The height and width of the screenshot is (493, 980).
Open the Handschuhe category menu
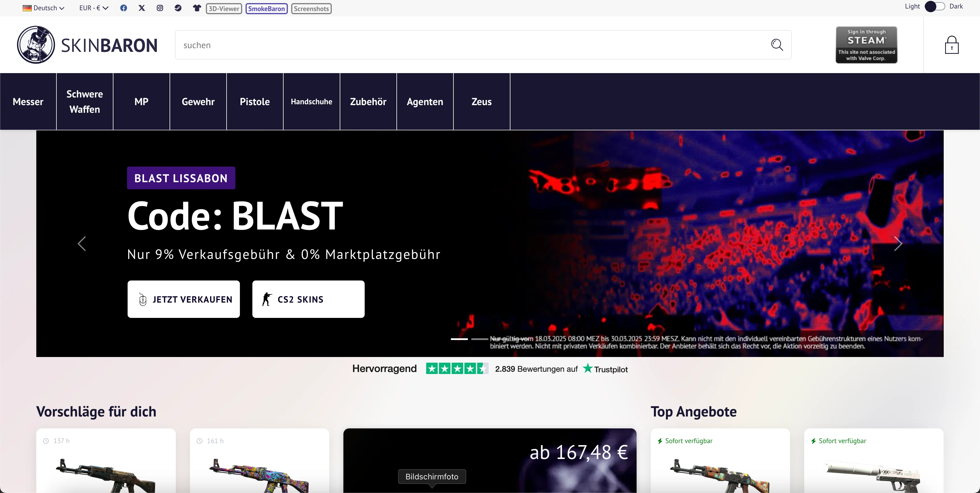(x=311, y=101)
